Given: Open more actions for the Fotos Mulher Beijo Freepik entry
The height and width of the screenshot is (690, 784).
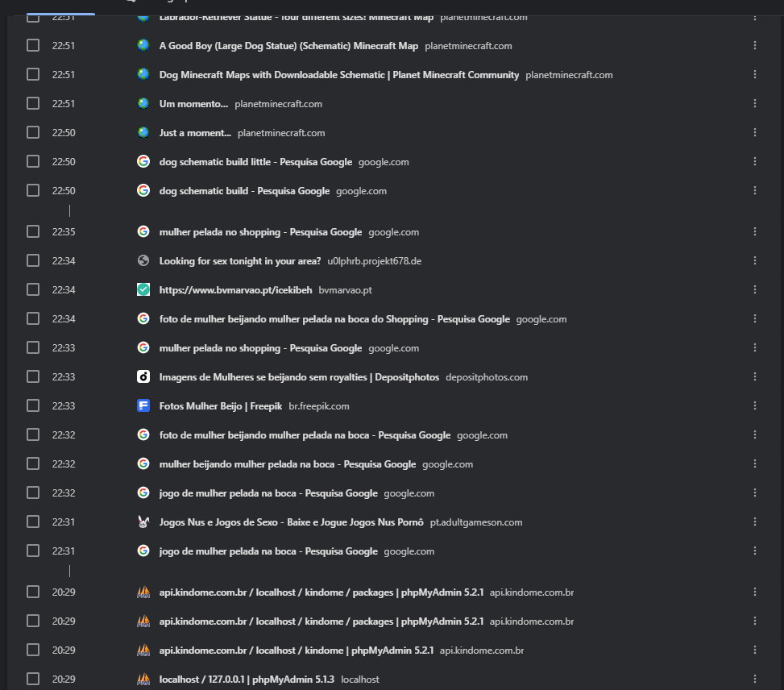Looking at the screenshot, I should [x=755, y=405].
